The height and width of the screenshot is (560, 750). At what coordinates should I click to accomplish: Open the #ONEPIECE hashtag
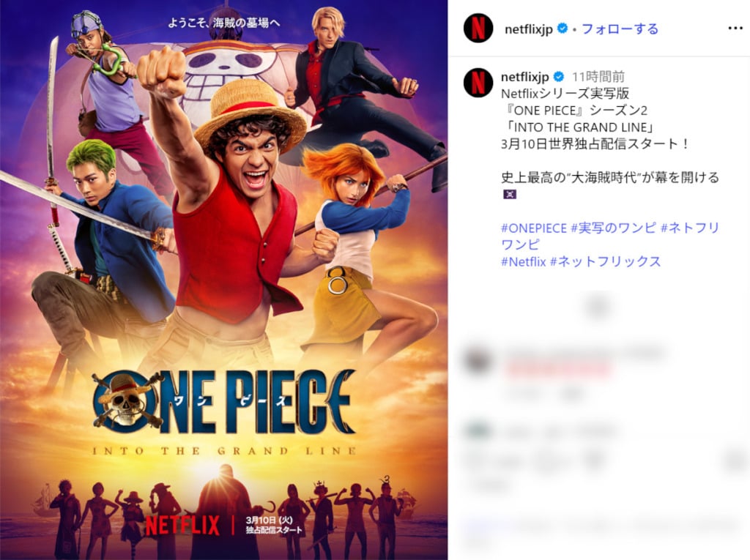[x=534, y=228]
